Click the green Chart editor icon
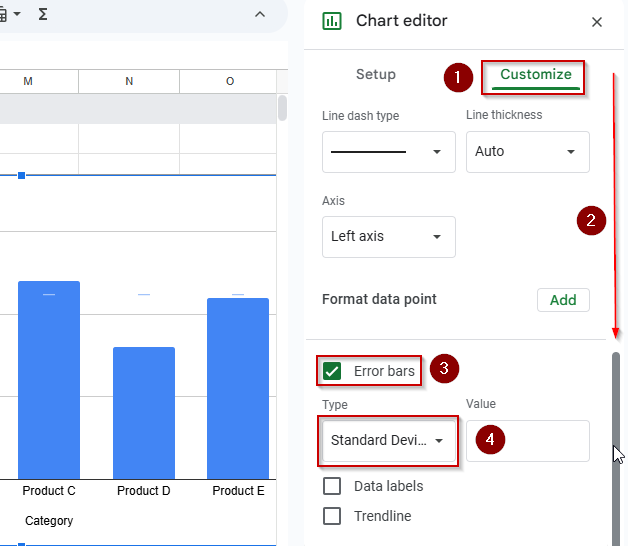The height and width of the screenshot is (546, 628). coord(332,21)
